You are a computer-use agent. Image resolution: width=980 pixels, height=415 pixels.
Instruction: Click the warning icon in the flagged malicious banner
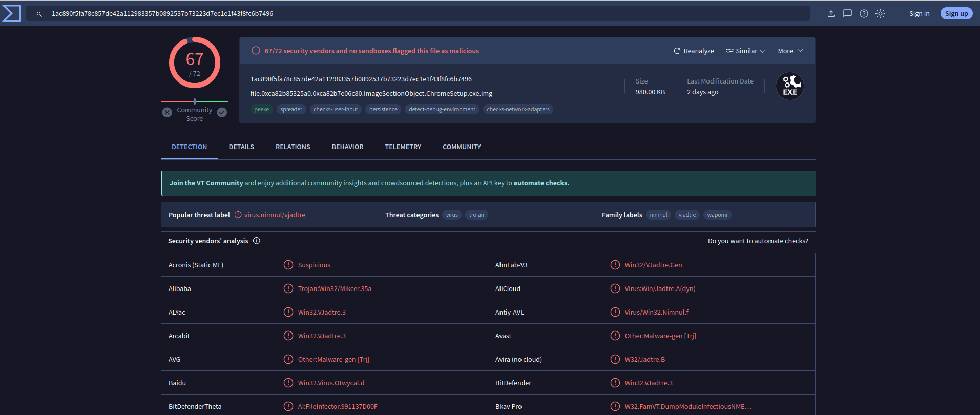256,51
